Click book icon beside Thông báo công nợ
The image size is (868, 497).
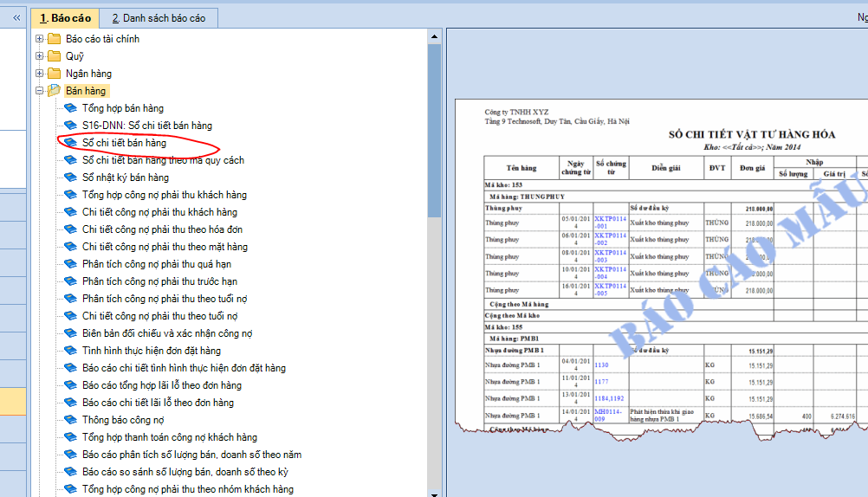[x=70, y=420]
